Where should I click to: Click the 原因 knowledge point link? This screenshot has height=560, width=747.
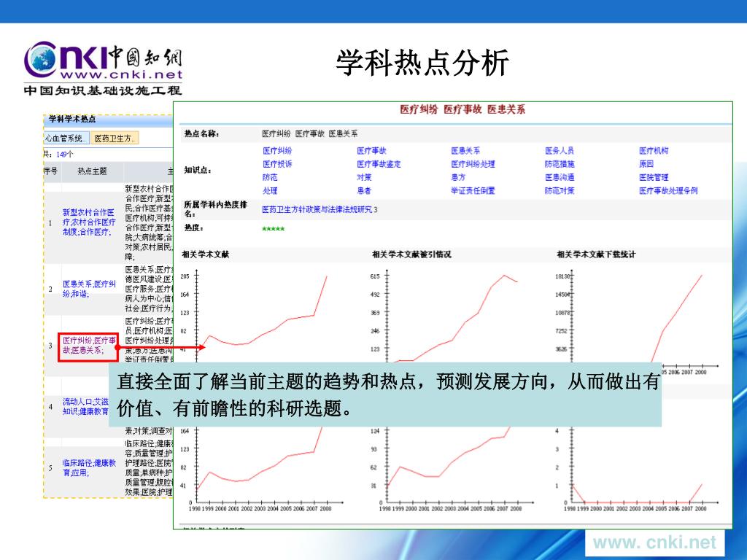click(x=646, y=164)
